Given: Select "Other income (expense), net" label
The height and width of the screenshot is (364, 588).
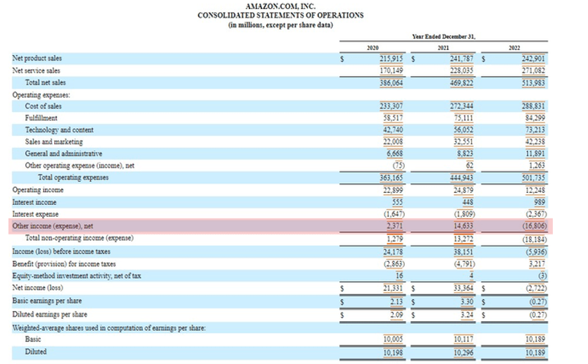Looking at the screenshot, I should pyautogui.click(x=53, y=226).
